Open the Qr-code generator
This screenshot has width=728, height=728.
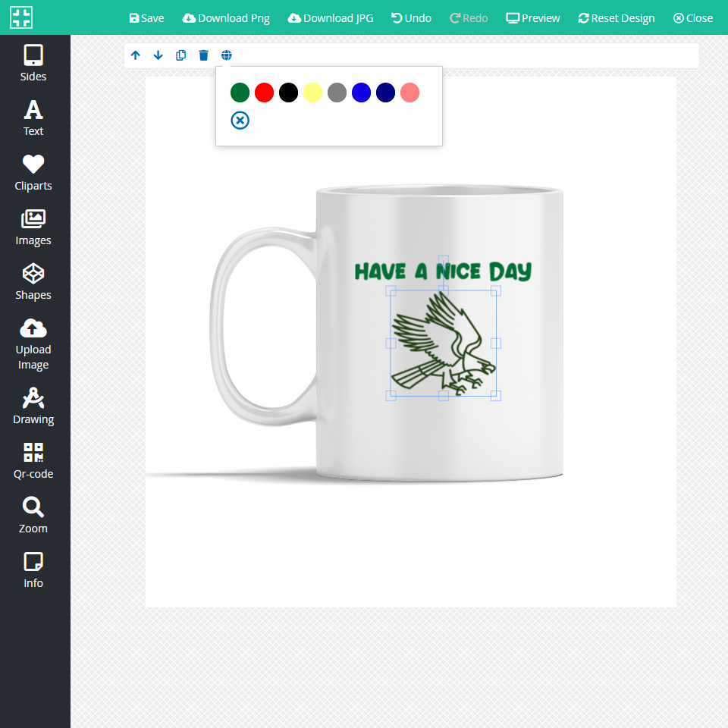click(x=33, y=460)
